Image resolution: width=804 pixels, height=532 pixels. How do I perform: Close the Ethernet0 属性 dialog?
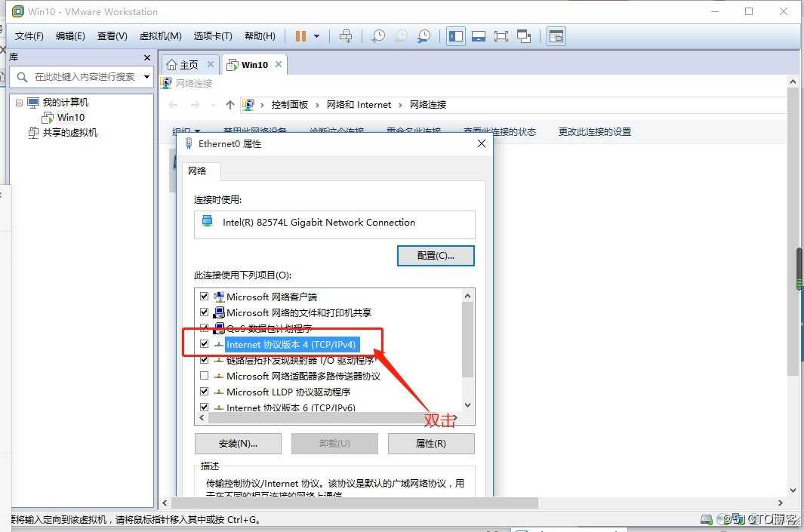[x=482, y=143]
